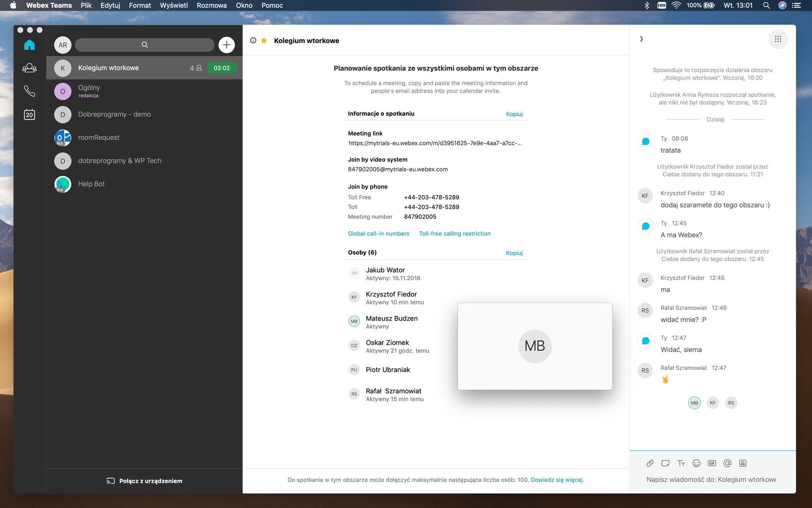Open the Notification Center icon

(x=796, y=5)
